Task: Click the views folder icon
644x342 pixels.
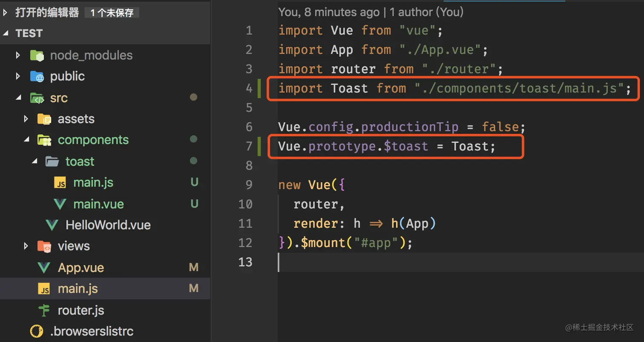Action: click(44, 246)
